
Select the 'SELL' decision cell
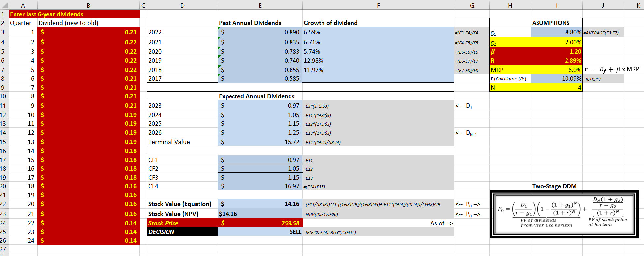point(260,232)
